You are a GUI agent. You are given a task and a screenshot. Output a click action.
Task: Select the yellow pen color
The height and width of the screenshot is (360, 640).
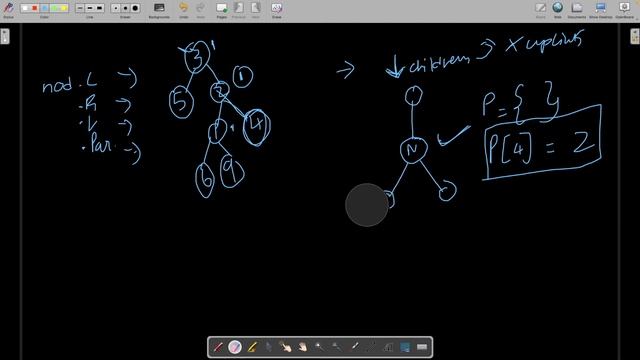click(64, 8)
